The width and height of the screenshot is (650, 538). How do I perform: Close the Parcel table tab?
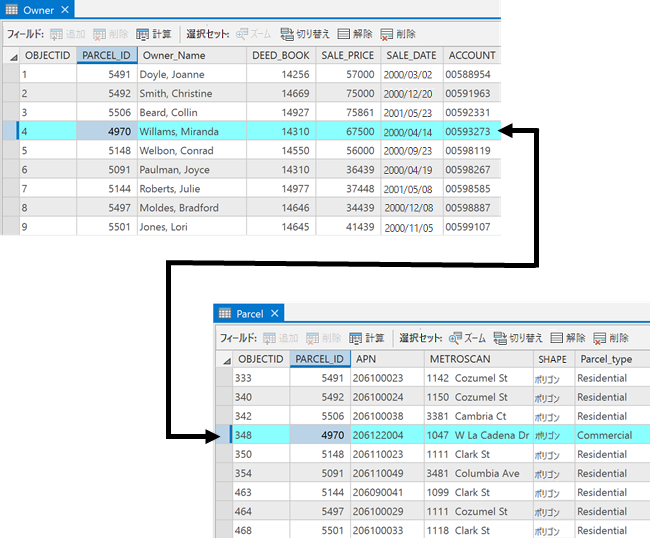coord(276,313)
